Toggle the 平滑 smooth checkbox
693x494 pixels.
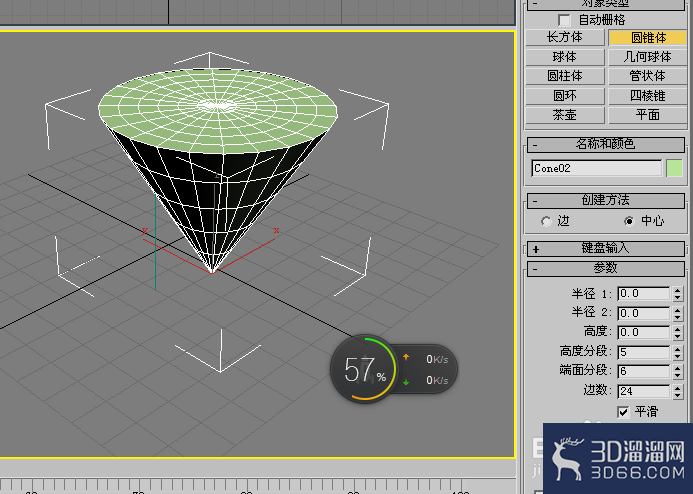623,412
